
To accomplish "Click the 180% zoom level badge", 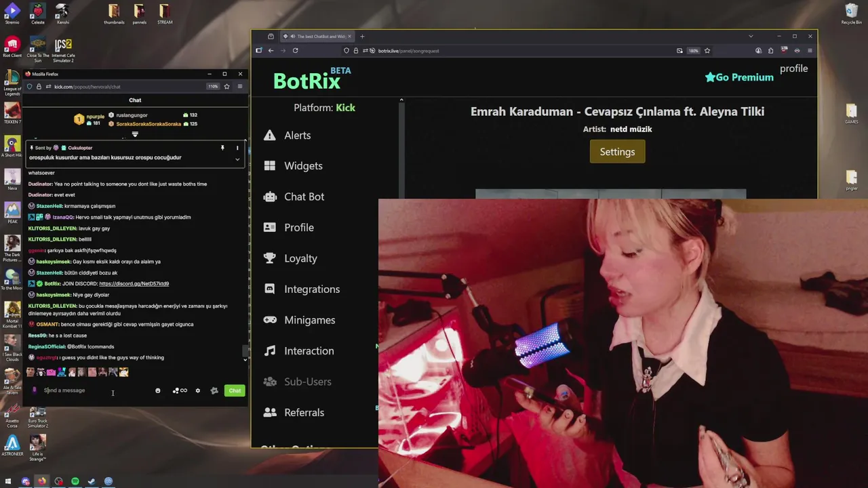I will click(x=693, y=50).
